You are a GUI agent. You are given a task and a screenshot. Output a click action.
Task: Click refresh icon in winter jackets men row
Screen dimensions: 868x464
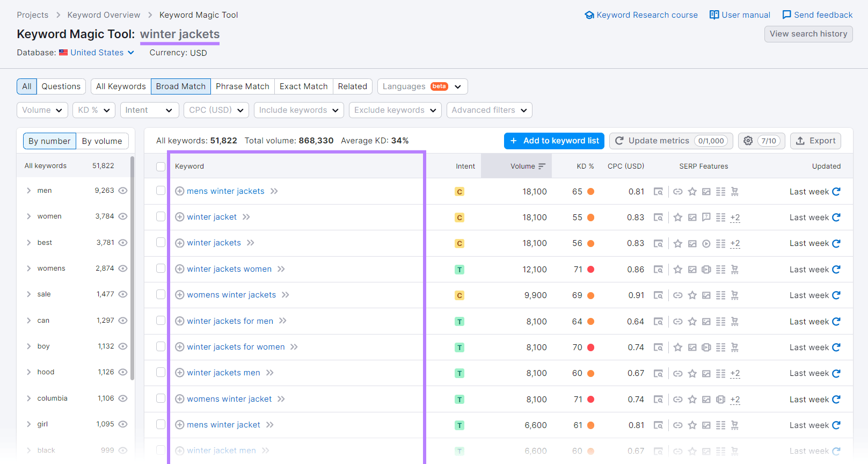click(x=836, y=373)
